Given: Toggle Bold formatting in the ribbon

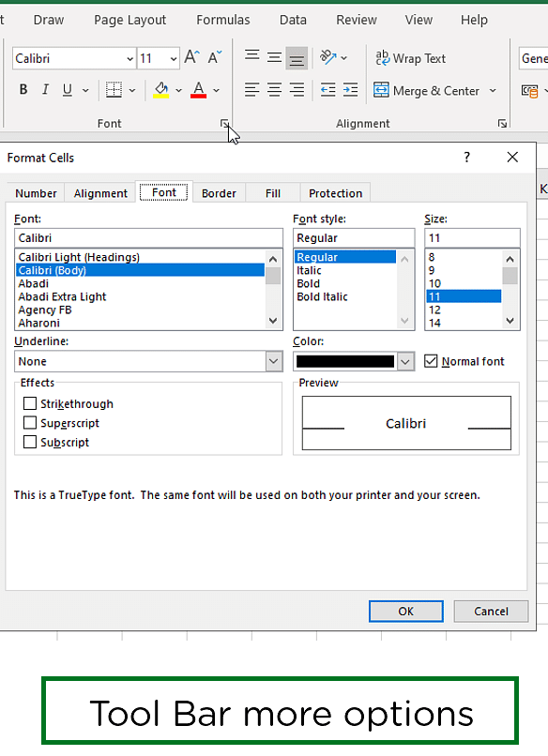Looking at the screenshot, I should click(x=23, y=90).
